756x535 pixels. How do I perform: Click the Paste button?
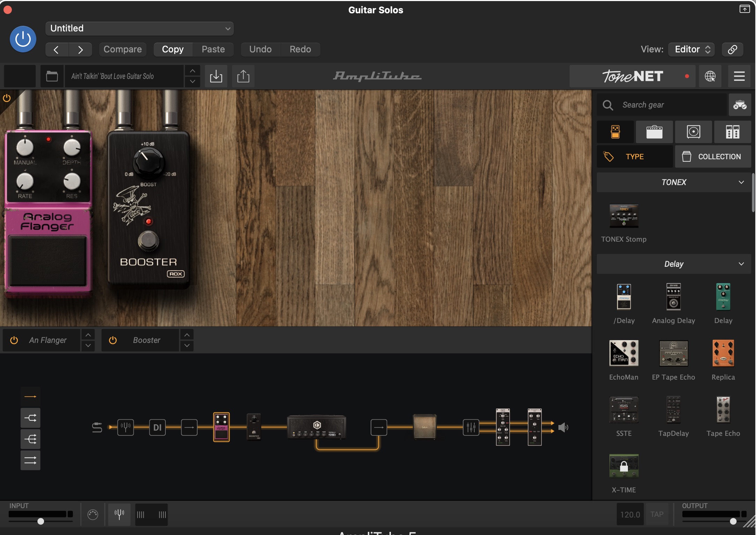click(213, 49)
